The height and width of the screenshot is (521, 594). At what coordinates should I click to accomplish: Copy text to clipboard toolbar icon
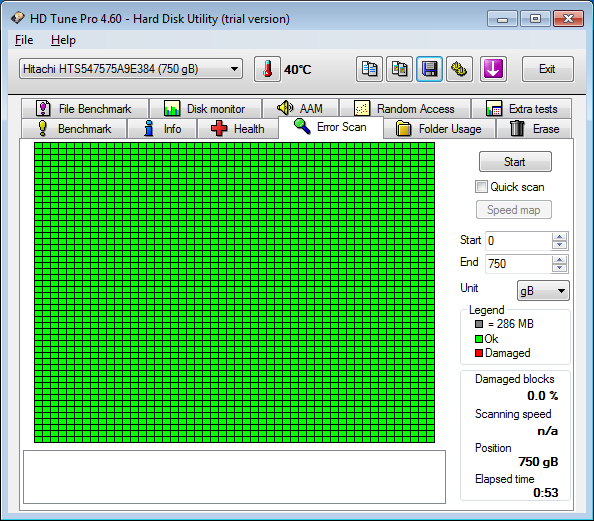[369, 69]
